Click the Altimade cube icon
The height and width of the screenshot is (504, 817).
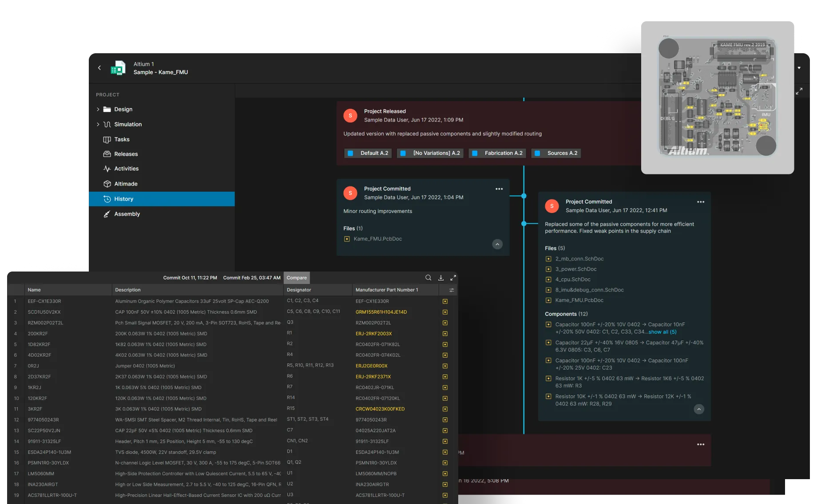[107, 184]
